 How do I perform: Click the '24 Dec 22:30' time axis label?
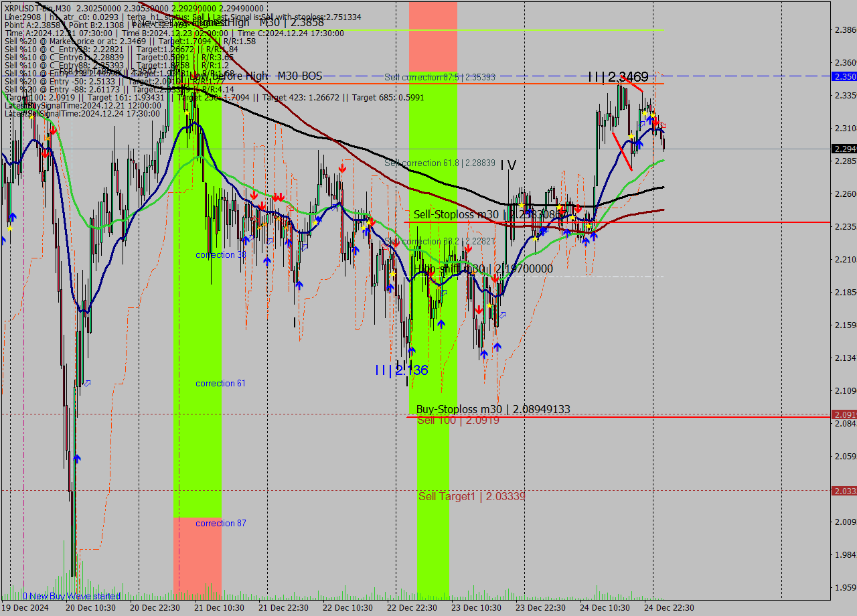point(670,608)
